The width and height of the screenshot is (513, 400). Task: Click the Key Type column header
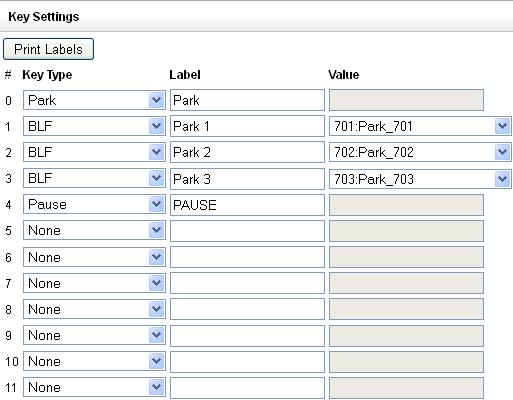[x=47, y=75]
